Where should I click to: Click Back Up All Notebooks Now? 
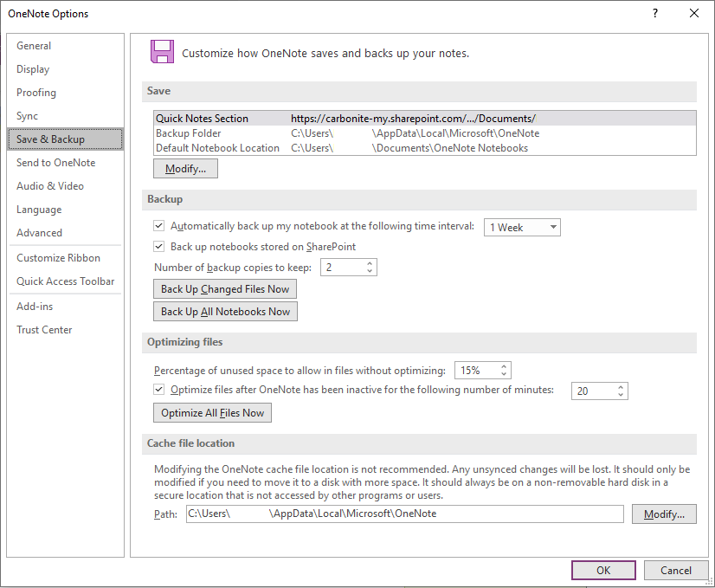(x=225, y=312)
